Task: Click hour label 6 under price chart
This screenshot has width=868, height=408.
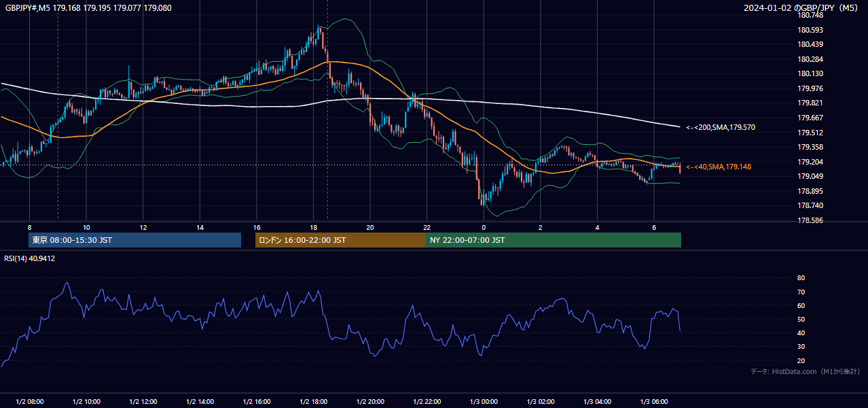Action: tap(653, 227)
